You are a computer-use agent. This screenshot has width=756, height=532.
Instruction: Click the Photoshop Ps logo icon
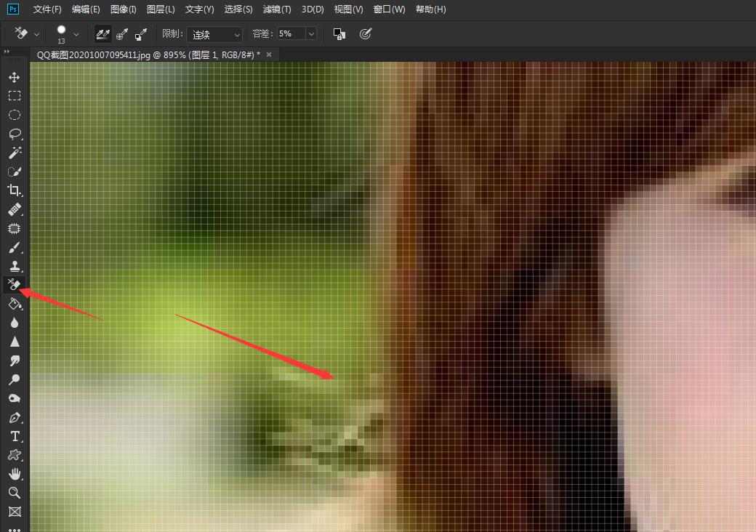(x=13, y=9)
